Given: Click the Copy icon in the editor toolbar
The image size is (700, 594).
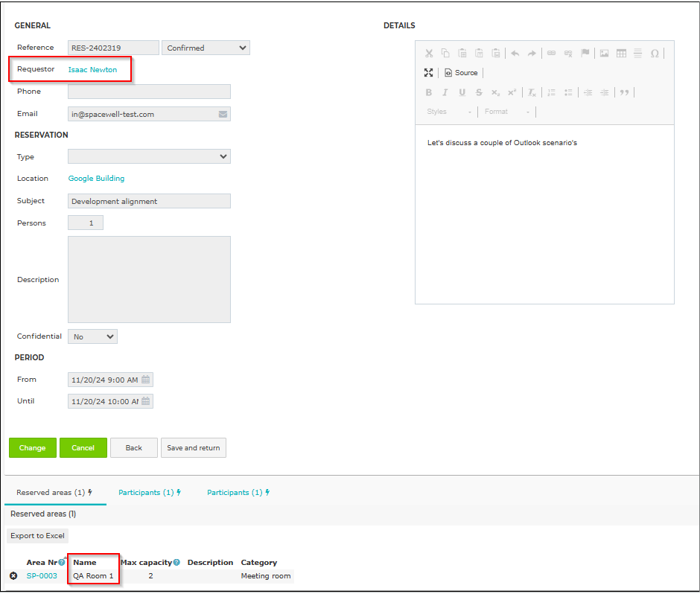Looking at the screenshot, I should click(x=445, y=53).
